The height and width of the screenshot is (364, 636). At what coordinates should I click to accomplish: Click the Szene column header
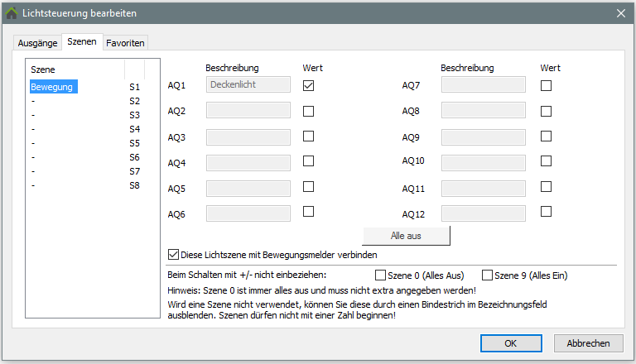tap(75, 69)
